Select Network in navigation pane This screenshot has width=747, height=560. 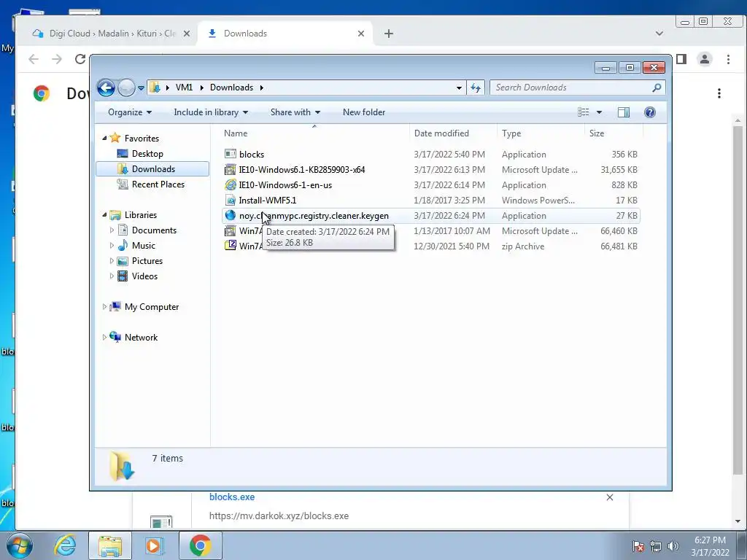[141, 338]
